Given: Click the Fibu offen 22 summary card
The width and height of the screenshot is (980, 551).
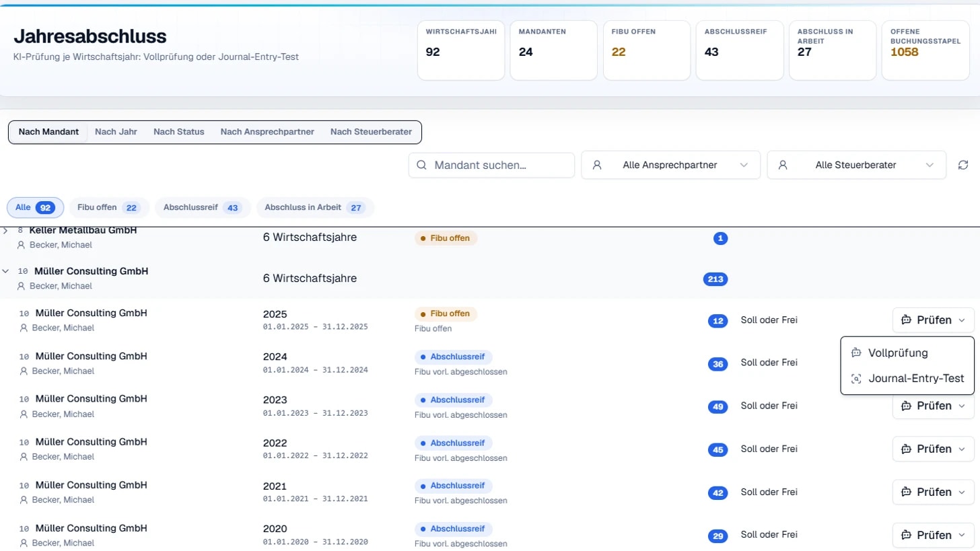Looking at the screenshot, I should 647,50.
